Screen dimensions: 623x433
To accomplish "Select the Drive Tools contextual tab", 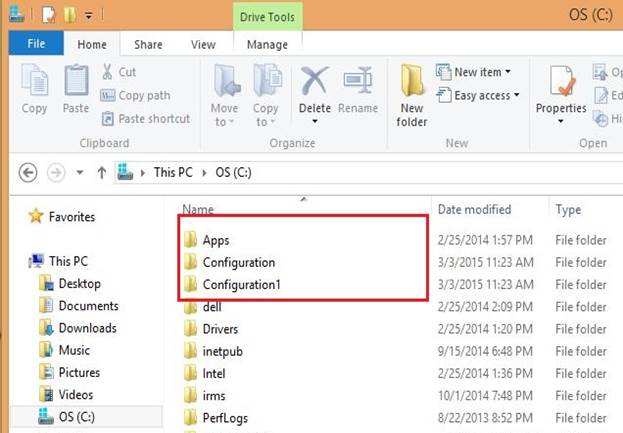I will point(267,17).
